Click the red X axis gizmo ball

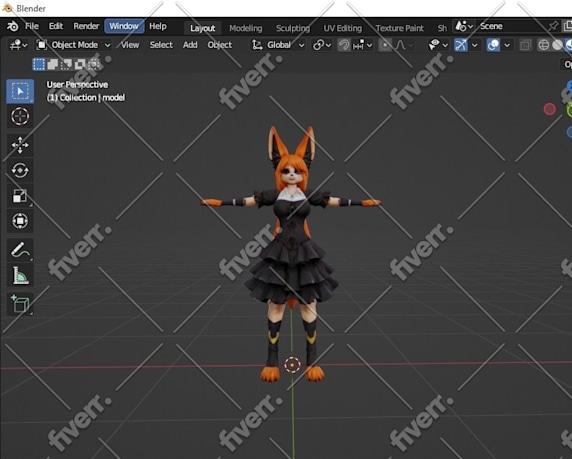click(x=549, y=109)
